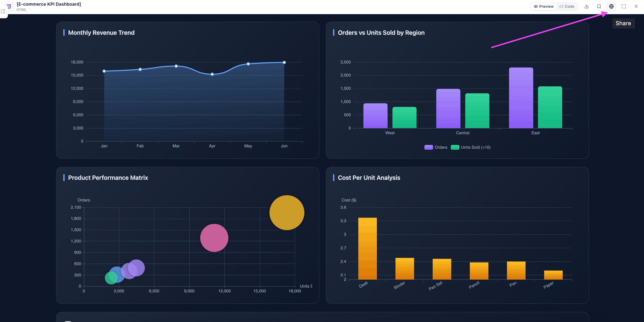The image size is (644, 322).
Task: Click the 'Cost Per Unit Analysis' title
Action: (369, 178)
